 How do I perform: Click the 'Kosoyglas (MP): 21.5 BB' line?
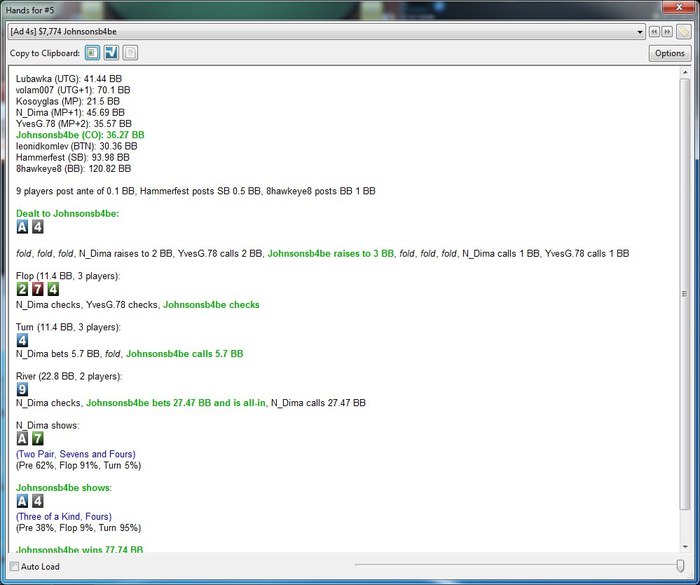[x=68, y=101]
